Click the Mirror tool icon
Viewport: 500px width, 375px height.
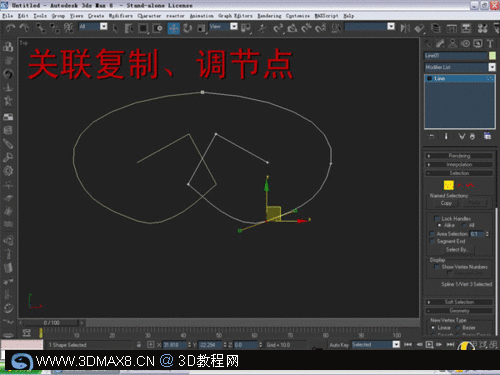[x=405, y=28]
